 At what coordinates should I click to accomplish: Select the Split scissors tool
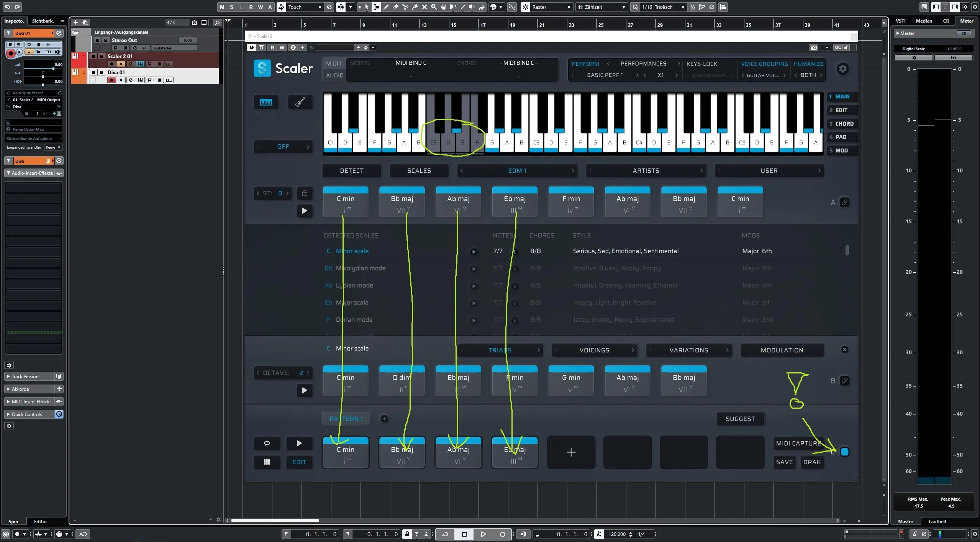405,7
